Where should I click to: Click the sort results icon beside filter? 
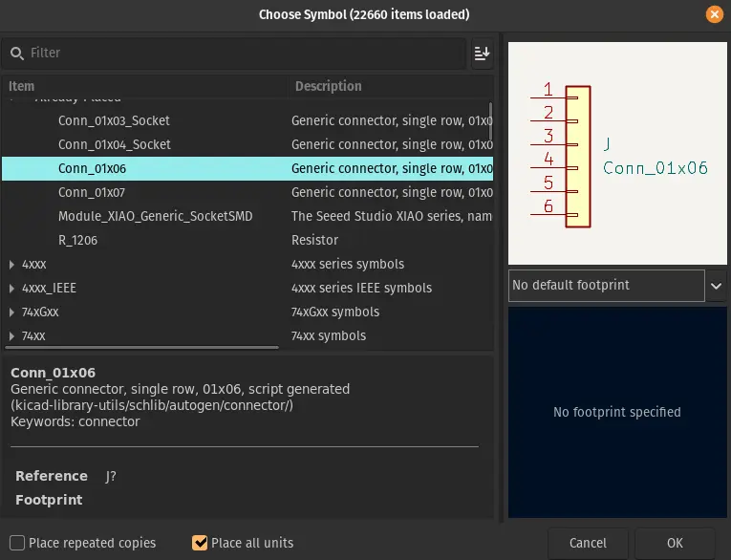click(482, 54)
